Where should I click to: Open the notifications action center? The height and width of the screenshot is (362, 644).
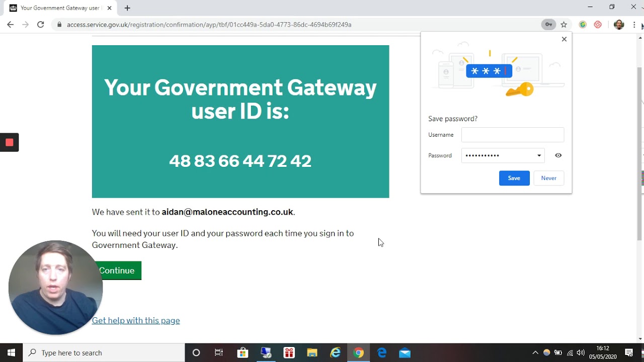pos(629,352)
